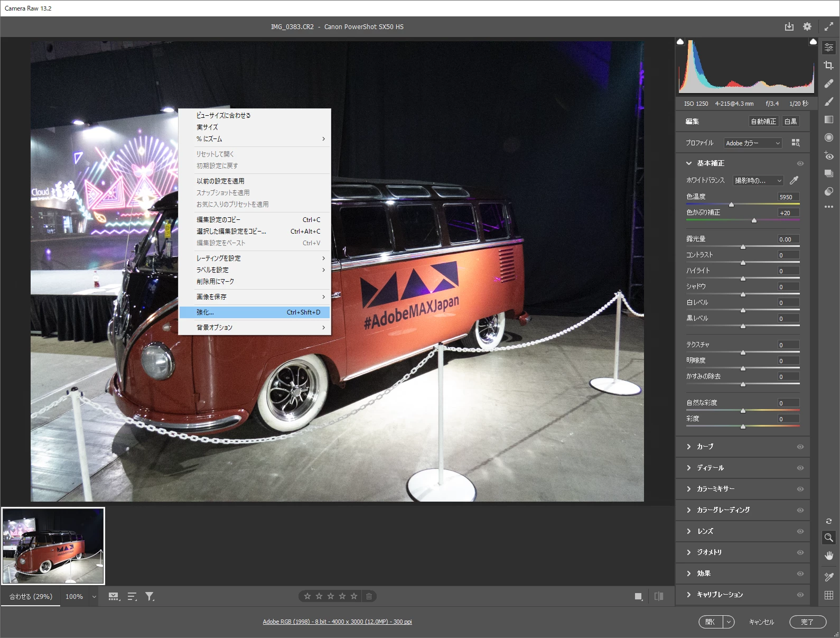Select the Edit sliders tool icon
Image resolution: width=840 pixels, height=638 pixels.
point(829,47)
